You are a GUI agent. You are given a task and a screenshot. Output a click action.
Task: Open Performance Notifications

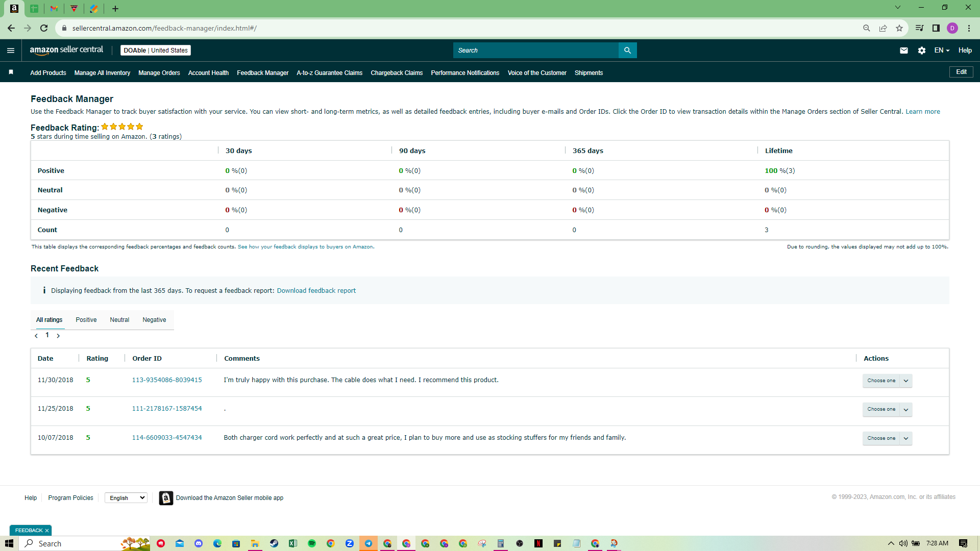tap(465, 73)
